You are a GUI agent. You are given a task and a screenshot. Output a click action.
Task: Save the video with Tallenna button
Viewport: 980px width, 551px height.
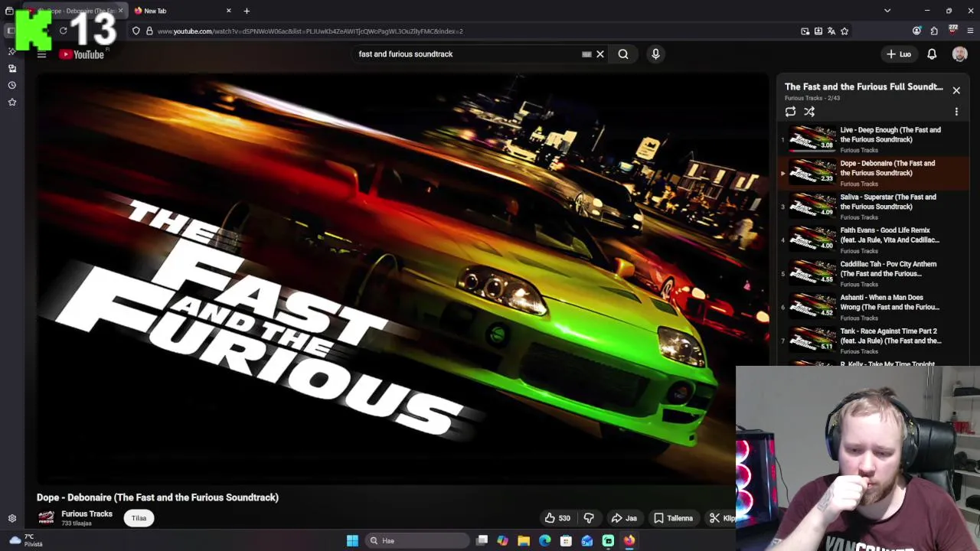tap(674, 518)
